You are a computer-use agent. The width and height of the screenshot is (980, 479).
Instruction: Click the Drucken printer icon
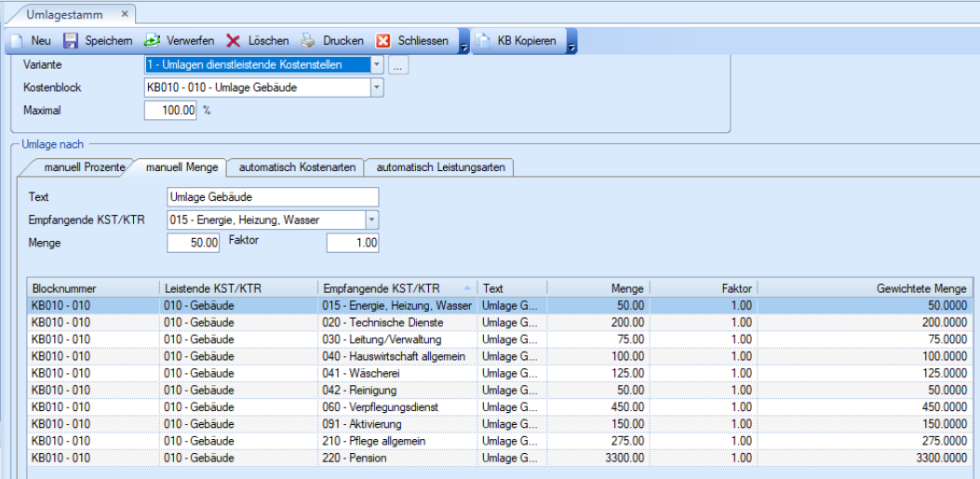(308, 41)
